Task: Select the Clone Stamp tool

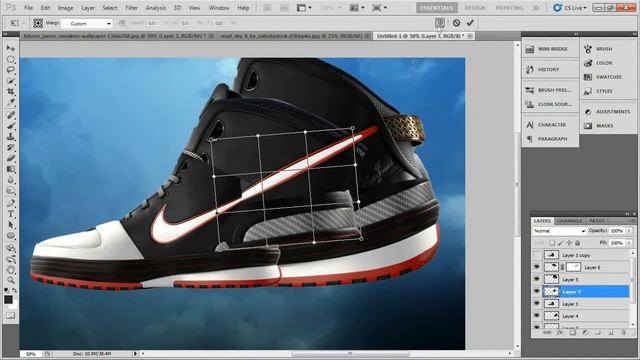Action: click(11, 137)
